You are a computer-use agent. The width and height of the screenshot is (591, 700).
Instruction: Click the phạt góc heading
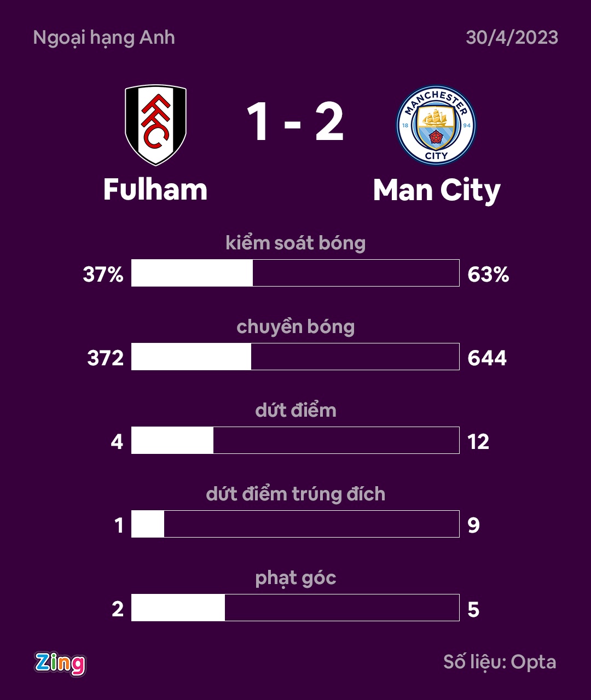[x=296, y=578]
